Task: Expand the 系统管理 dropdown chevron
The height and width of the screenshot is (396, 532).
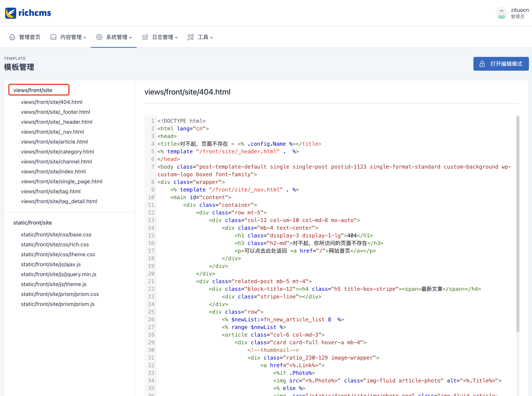Action: [x=131, y=37]
